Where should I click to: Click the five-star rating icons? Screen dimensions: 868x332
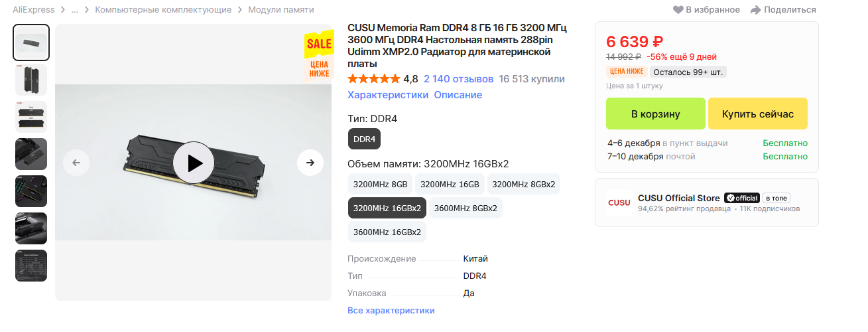(373, 79)
